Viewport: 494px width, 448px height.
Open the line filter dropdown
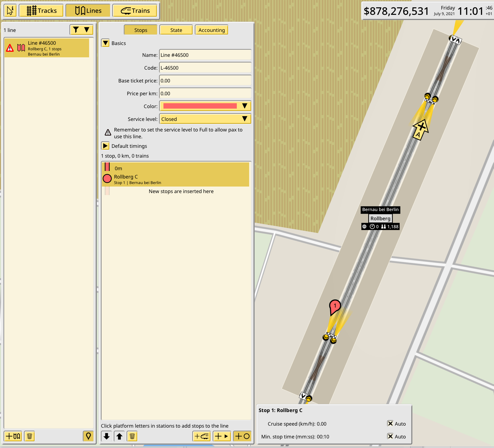tap(81, 30)
